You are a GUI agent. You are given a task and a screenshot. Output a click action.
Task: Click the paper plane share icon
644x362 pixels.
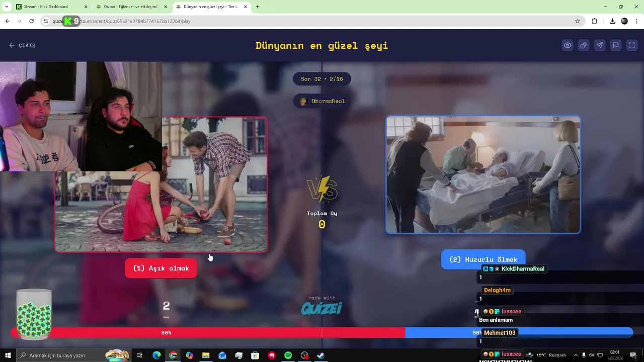600,45
